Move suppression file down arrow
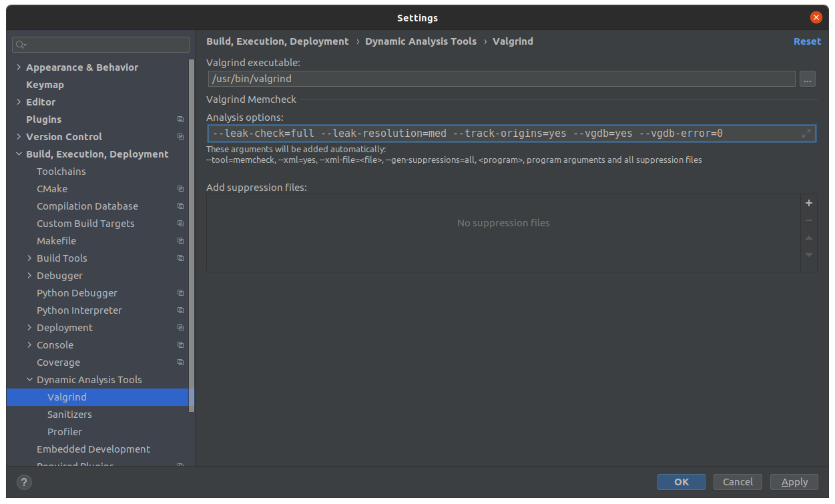Image resolution: width=835 pixels, height=504 pixels. 809,255
